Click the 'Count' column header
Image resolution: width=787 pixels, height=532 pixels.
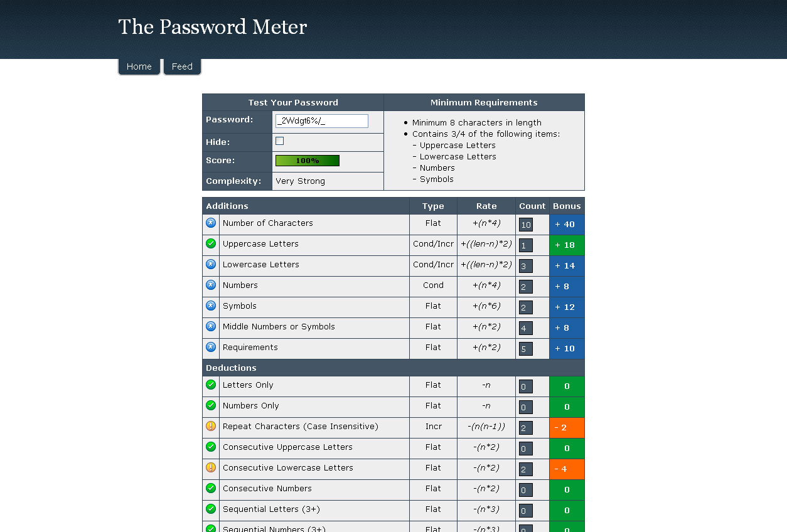[532, 206]
